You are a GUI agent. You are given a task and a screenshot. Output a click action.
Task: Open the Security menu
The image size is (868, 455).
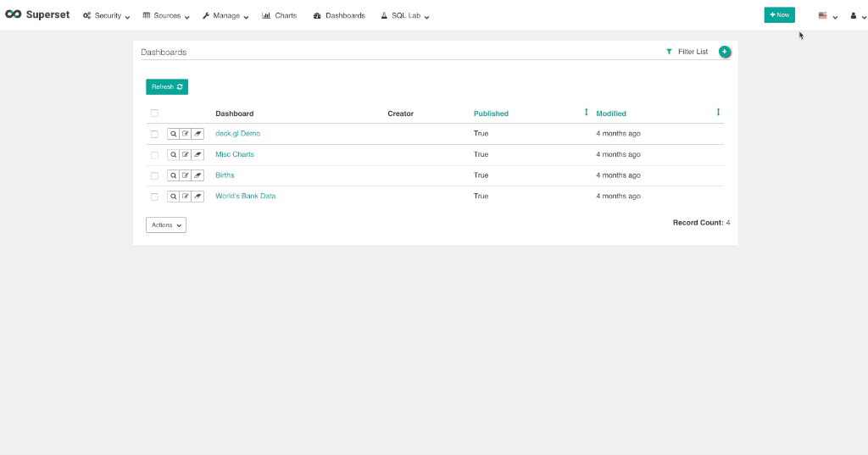[x=106, y=15]
